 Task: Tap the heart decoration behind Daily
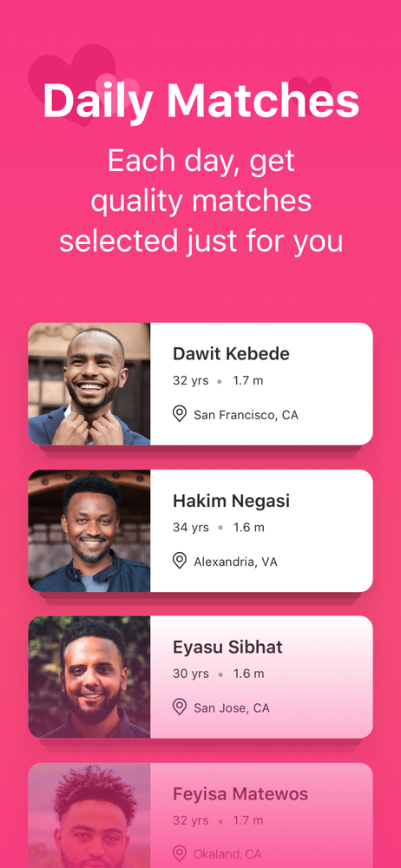(72, 83)
